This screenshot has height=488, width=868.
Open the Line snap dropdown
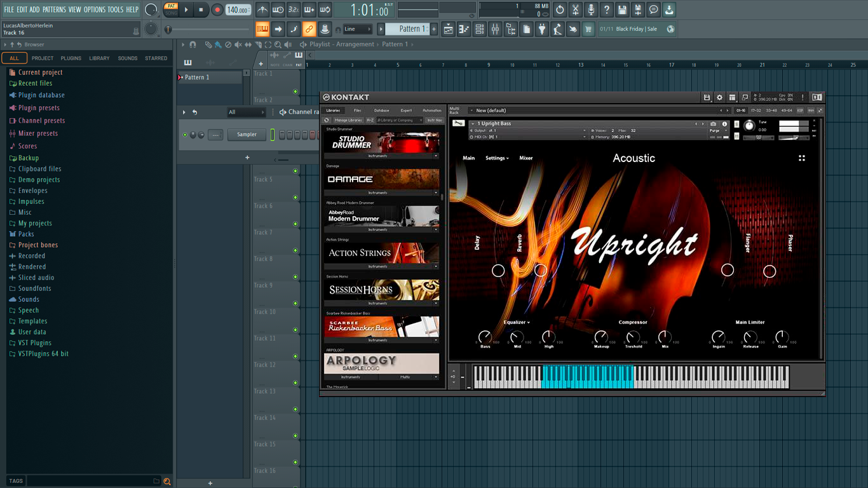(x=357, y=29)
